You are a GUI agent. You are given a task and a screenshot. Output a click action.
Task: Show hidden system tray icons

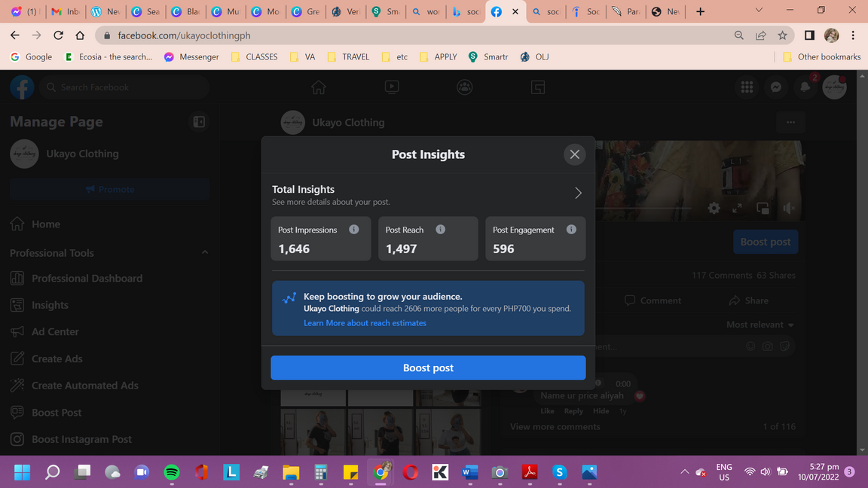pos(685,472)
